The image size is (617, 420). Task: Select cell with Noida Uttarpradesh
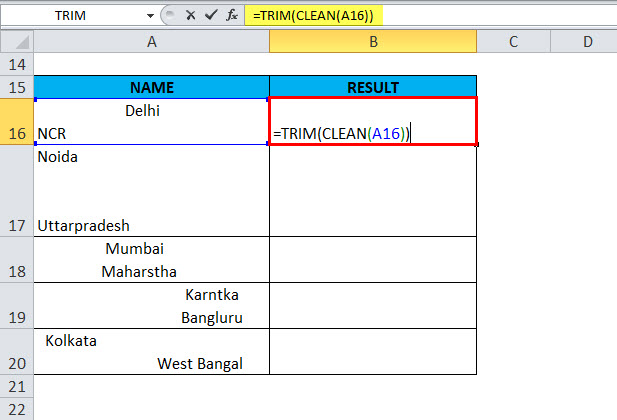[151, 191]
